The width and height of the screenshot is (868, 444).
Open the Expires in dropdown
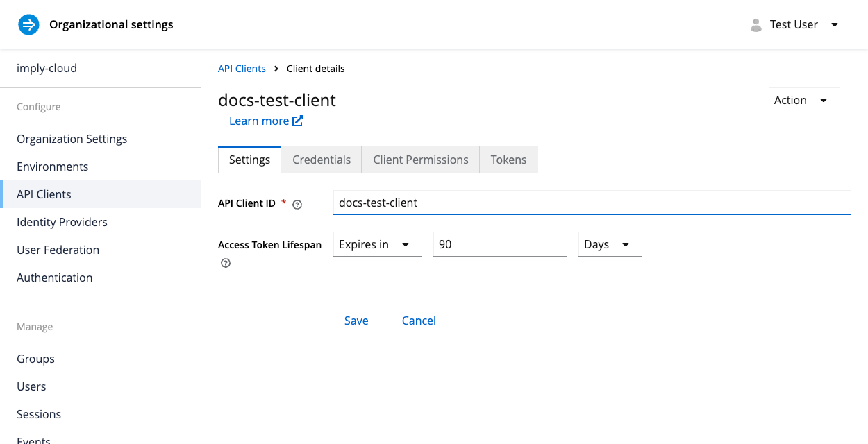coord(377,244)
